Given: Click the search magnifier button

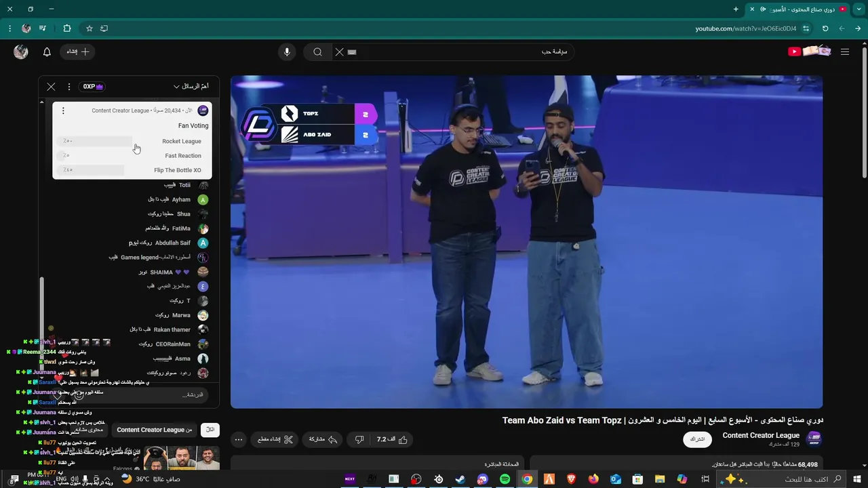Looking at the screenshot, I should point(317,52).
